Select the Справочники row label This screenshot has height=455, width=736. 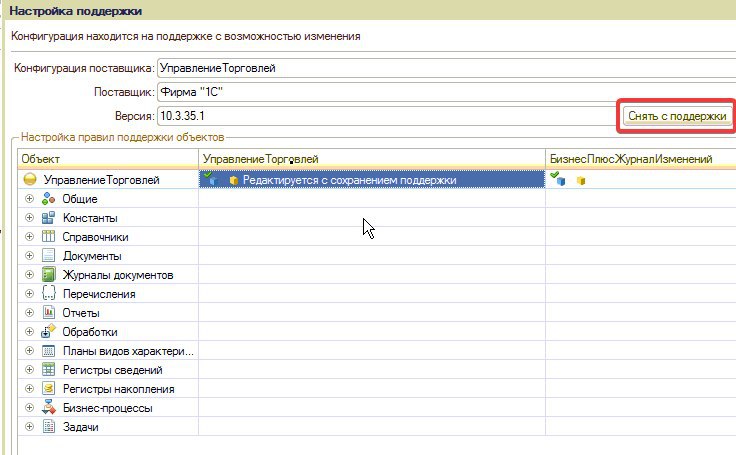pyautogui.click(x=95, y=237)
